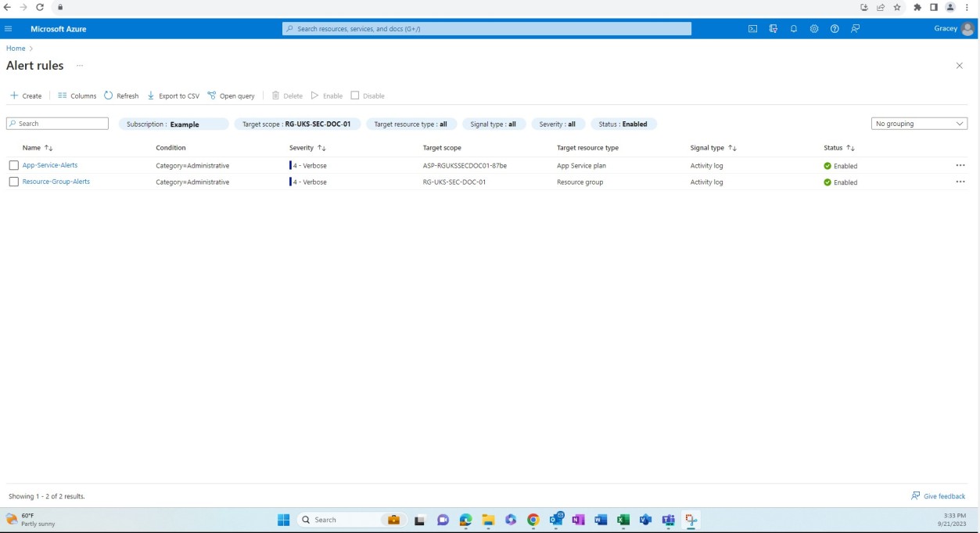Open Azure Cloud Shell
The width and height of the screenshot is (980, 533).
[752, 27]
